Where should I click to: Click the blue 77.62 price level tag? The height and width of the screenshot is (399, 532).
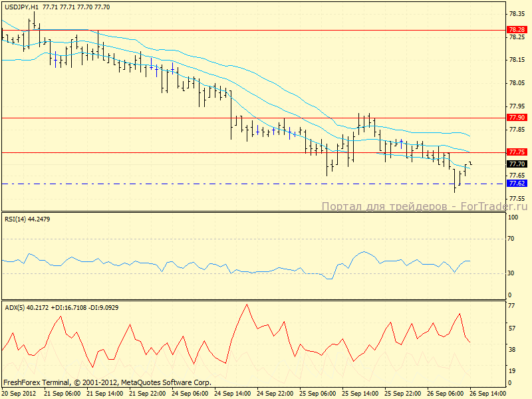point(517,183)
